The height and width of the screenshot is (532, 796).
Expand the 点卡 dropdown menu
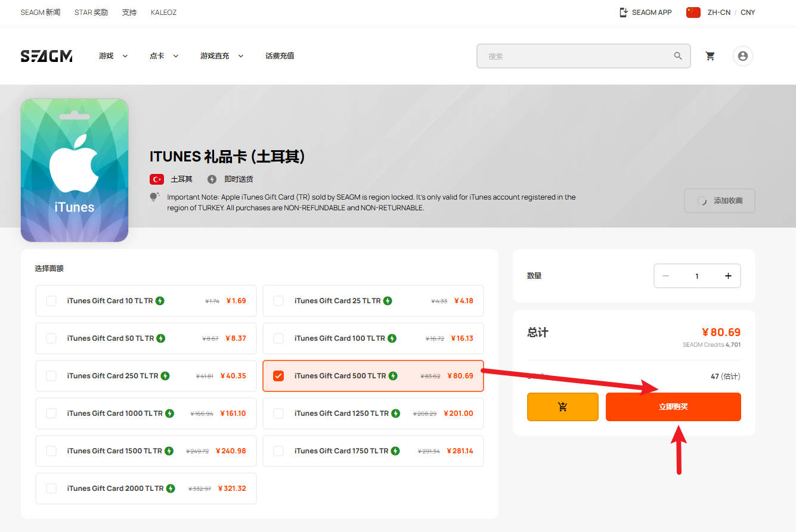point(164,56)
